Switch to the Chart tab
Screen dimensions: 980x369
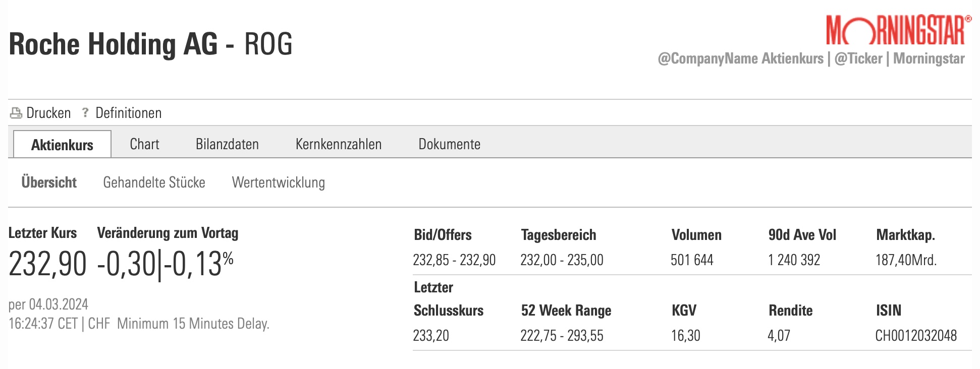(x=144, y=144)
